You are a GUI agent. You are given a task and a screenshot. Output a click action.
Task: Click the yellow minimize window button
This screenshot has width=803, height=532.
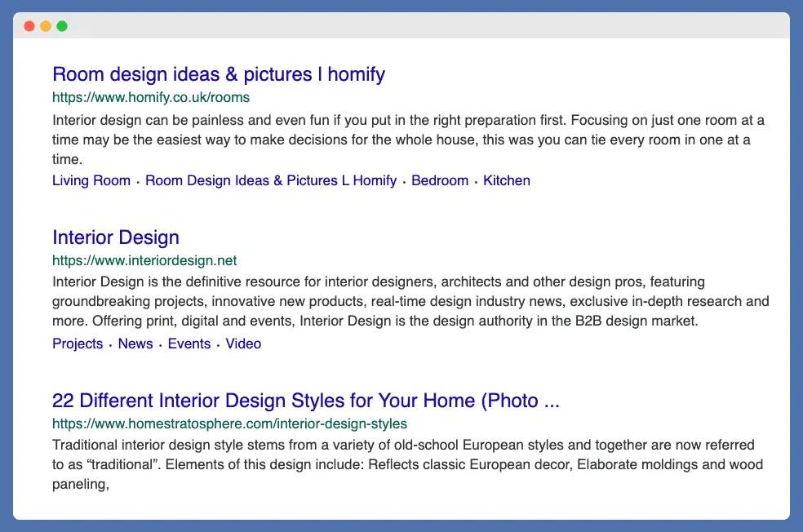pyautogui.click(x=45, y=25)
